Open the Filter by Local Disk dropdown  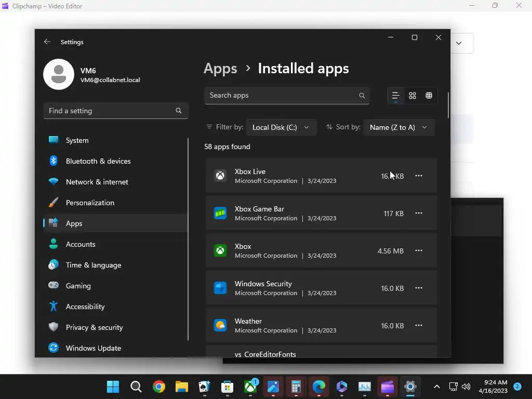coord(281,127)
